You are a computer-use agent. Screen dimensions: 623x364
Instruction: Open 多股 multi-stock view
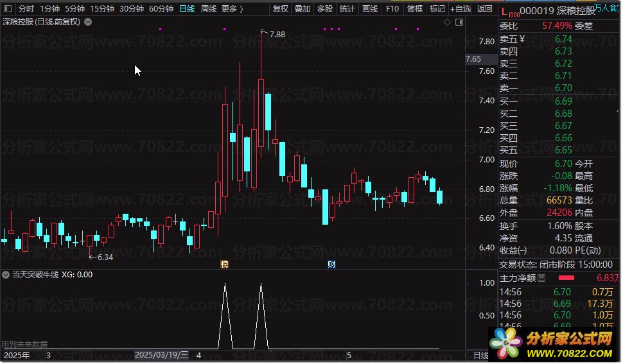pos(325,9)
